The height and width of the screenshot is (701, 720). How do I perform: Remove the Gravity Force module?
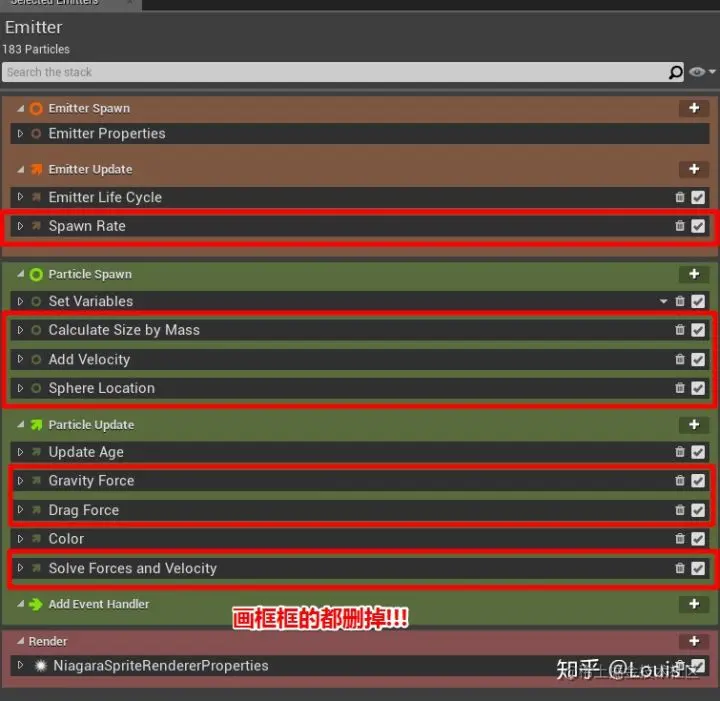coord(680,481)
